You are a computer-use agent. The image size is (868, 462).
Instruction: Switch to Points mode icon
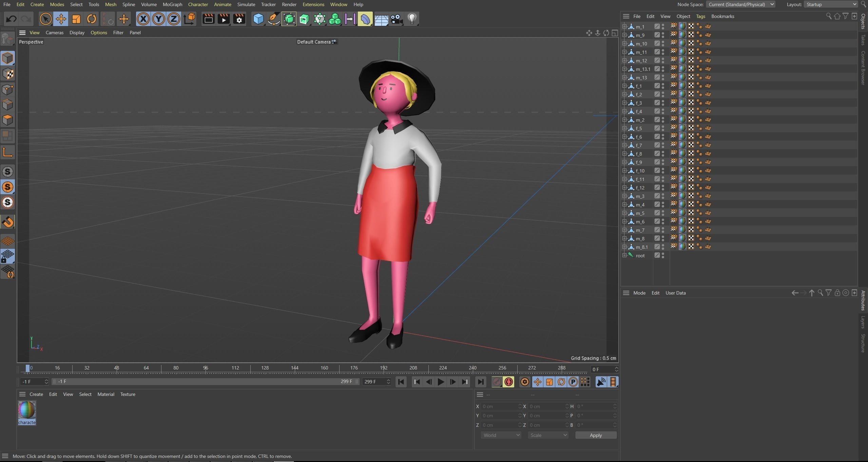pyautogui.click(x=8, y=89)
